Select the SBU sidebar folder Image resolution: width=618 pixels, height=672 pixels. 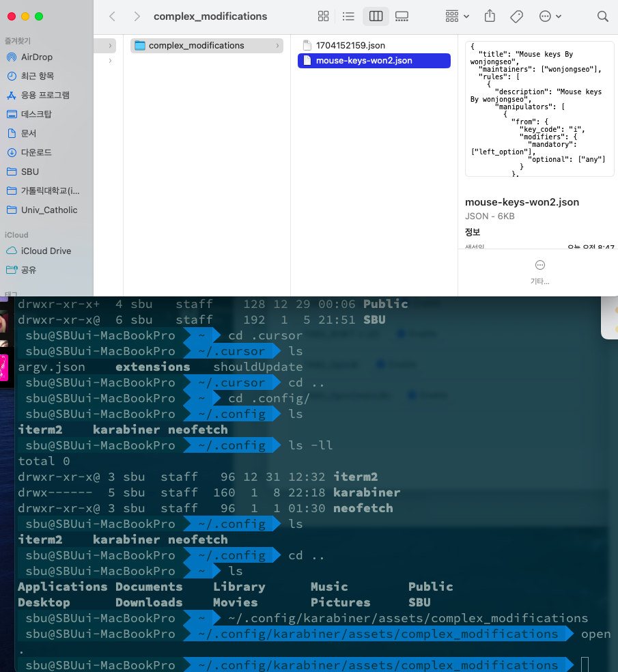click(x=30, y=172)
